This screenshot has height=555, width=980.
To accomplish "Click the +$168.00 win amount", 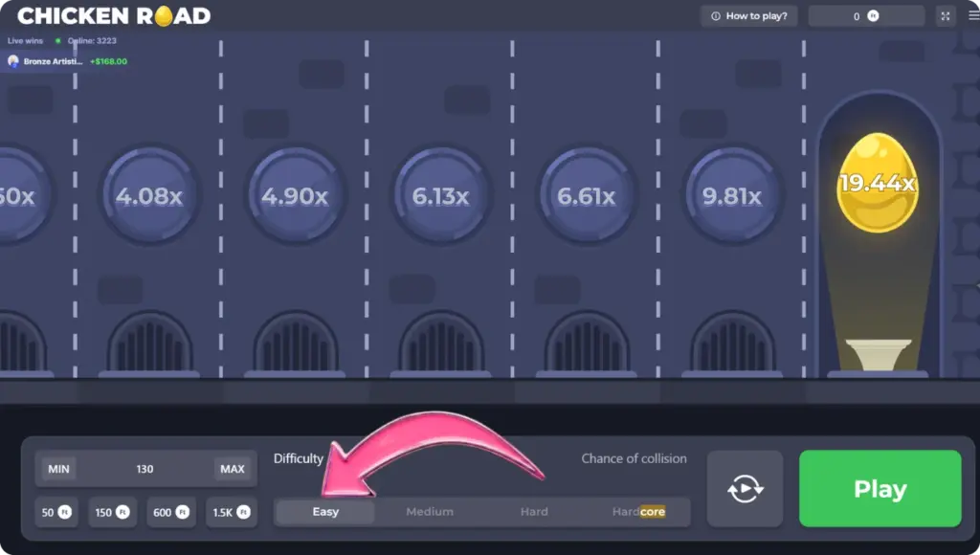I will pos(108,61).
